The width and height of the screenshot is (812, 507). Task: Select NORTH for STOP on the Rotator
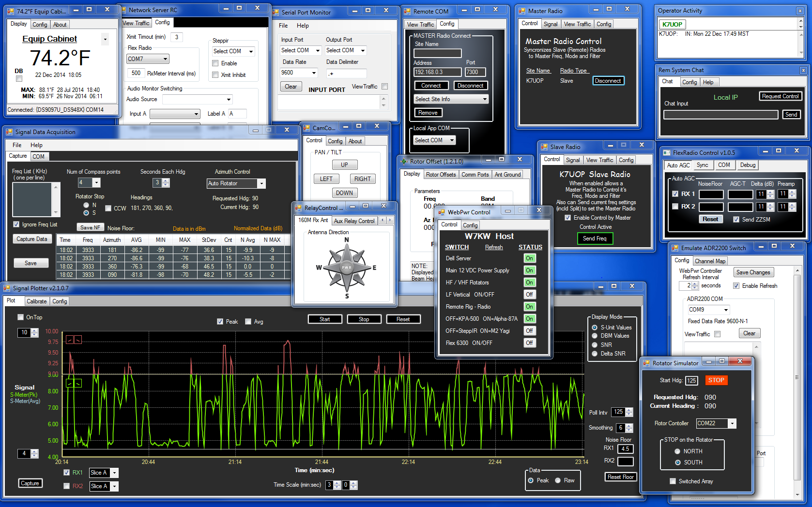tap(677, 451)
